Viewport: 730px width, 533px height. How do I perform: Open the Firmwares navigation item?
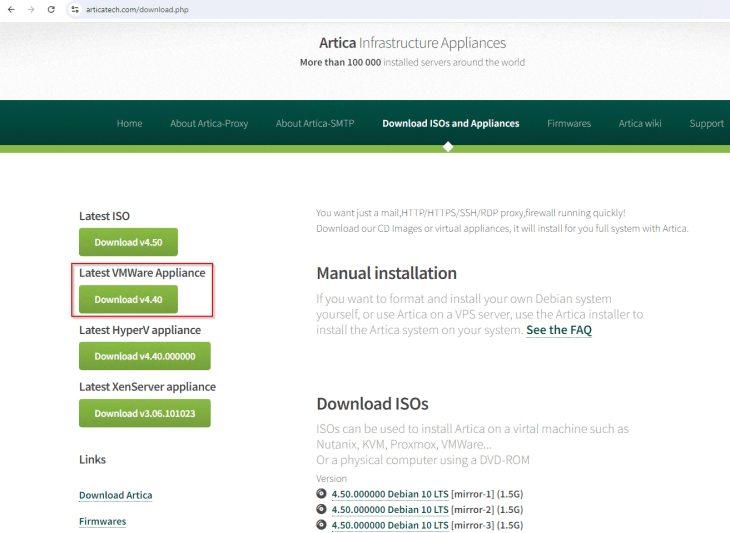tap(569, 124)
